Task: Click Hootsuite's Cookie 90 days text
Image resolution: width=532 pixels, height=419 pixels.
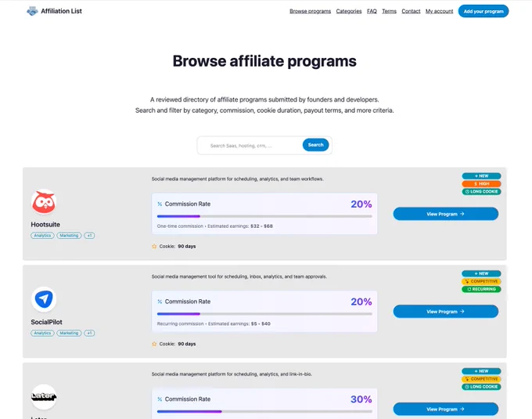Action: pos(178,246)
